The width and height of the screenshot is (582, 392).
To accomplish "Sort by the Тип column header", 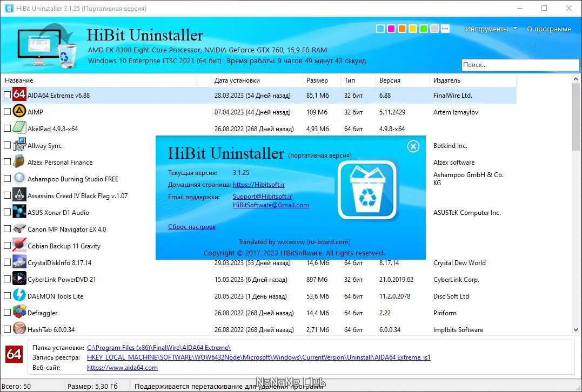I will [358, 80].
